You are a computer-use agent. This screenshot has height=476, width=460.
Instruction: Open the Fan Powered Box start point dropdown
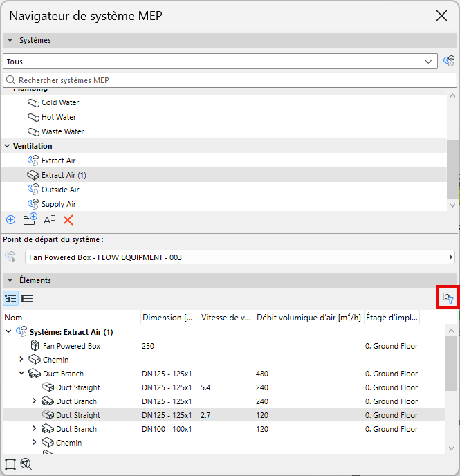click(x=240, y=257)
